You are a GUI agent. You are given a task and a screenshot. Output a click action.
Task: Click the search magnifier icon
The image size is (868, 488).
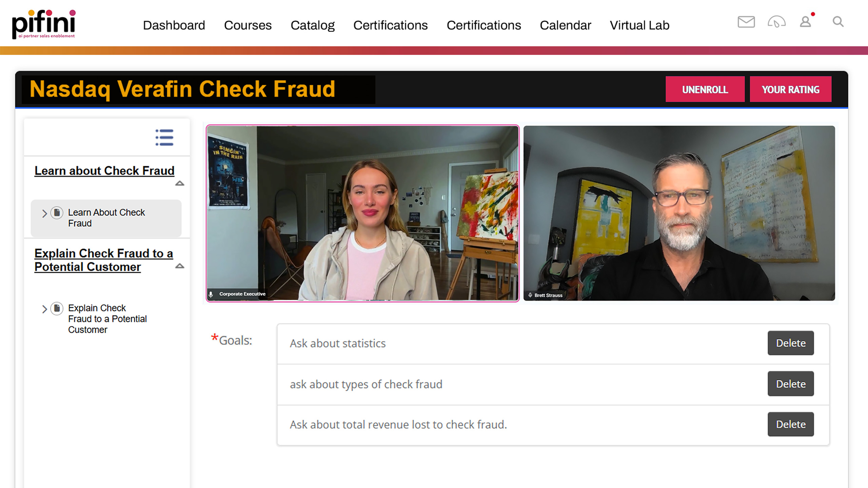click(838, 22)
